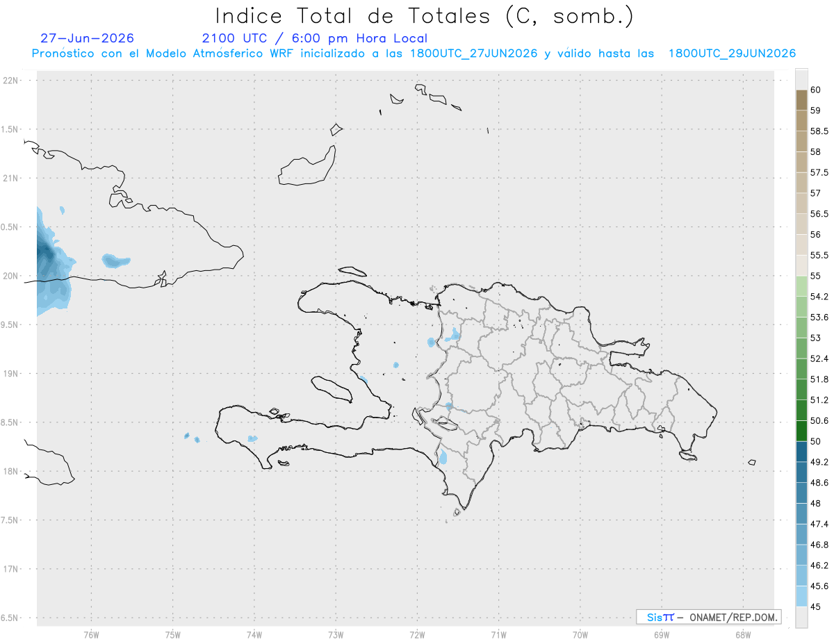Click the 52.4 value on the color scale
The image size is (834, 644).
click(819, 358)
